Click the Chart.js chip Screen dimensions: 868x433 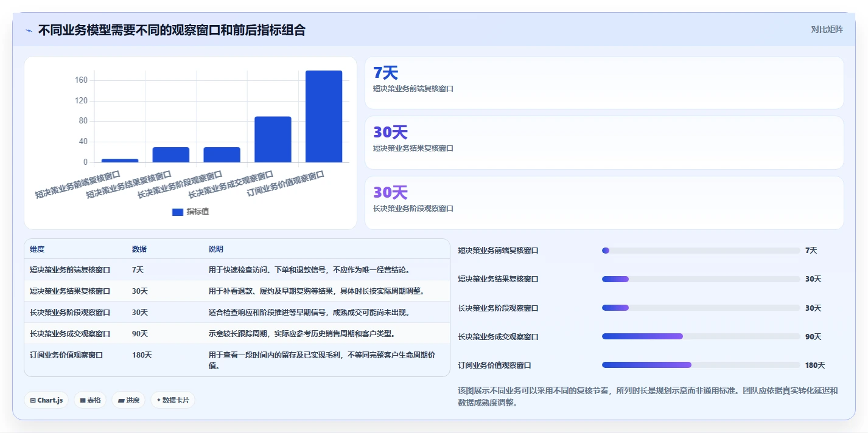tap(46, 400)
